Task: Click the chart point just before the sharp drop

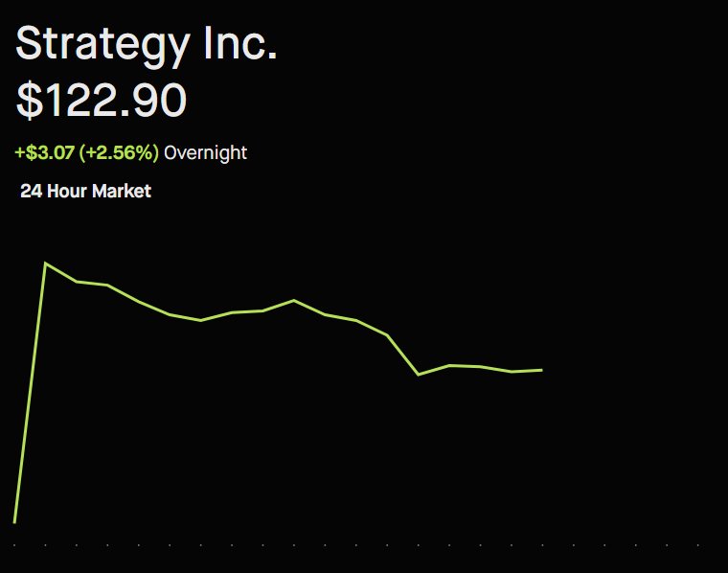Action: 387,334
